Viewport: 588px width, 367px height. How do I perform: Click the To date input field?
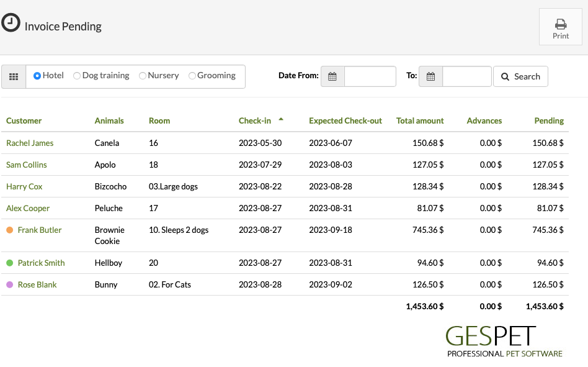click(x=467, y=76)
